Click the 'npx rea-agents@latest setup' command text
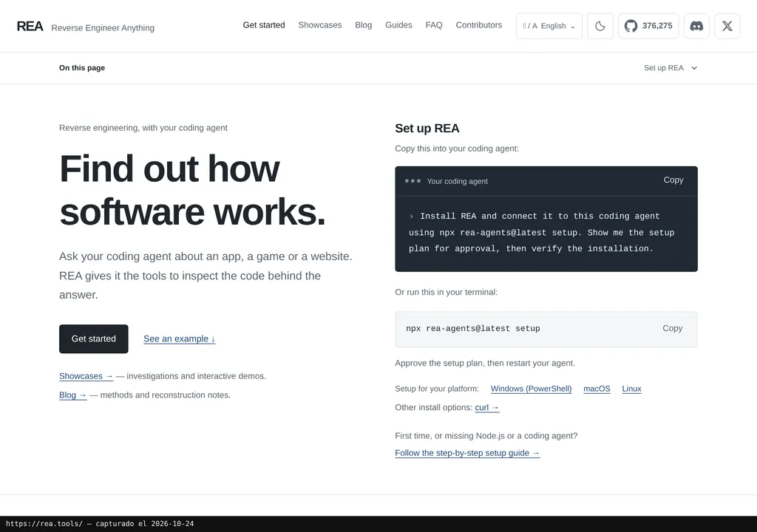The height and width of the screenshot is (532, 757). pos(473,328)
